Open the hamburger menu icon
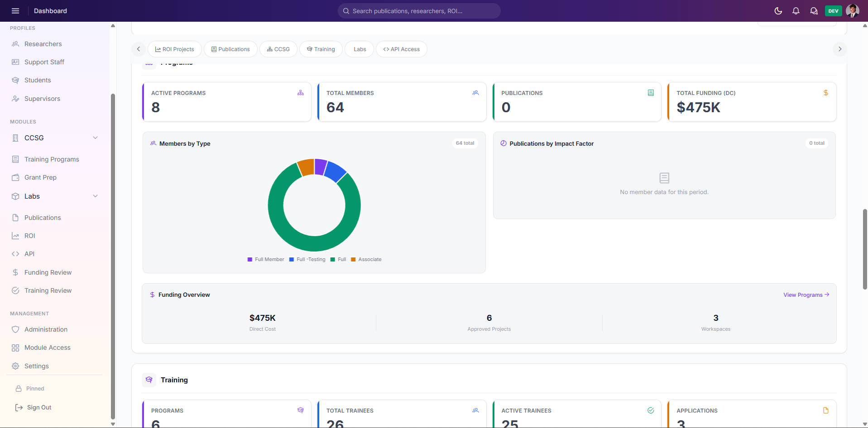 tap(15, 11)
